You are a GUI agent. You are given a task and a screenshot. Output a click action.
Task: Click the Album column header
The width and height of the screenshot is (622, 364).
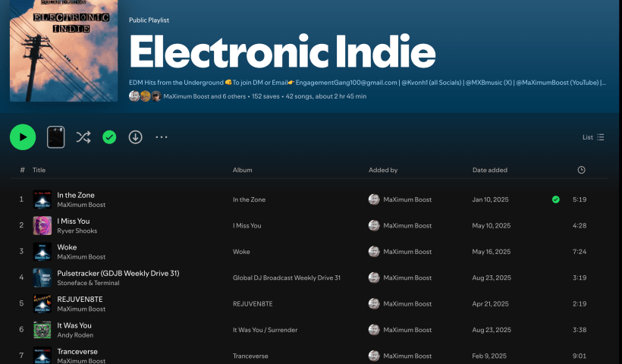pos(242,170)
